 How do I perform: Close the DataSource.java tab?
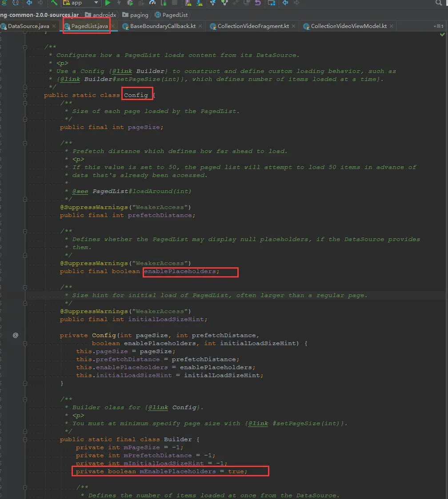(x=54, y=26)
